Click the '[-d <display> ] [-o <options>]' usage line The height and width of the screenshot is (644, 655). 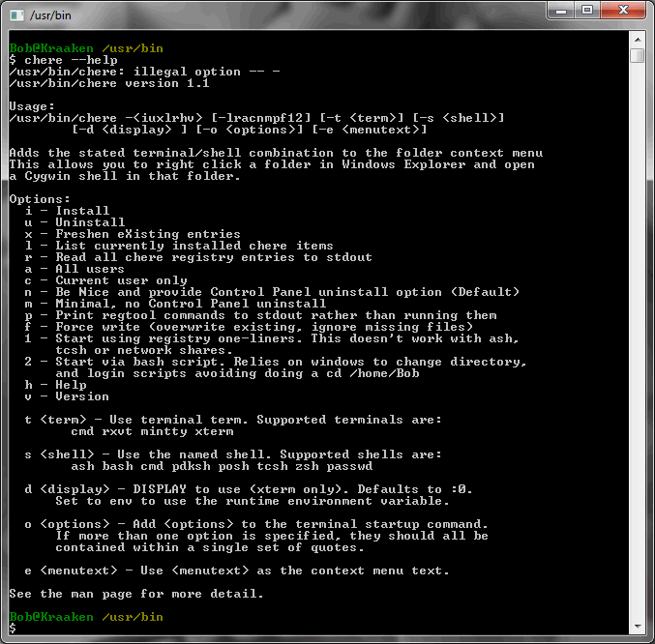(249, 130)
